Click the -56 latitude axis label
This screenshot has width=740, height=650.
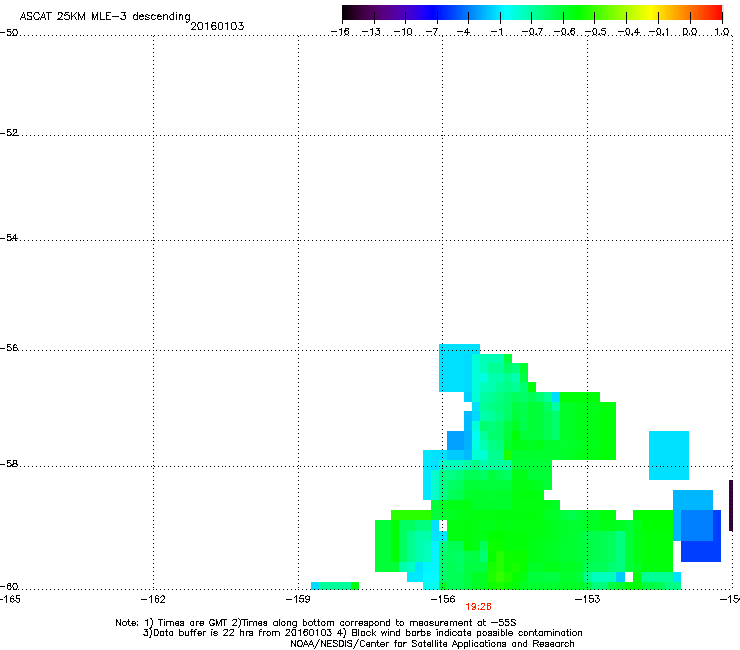point(9,347)
